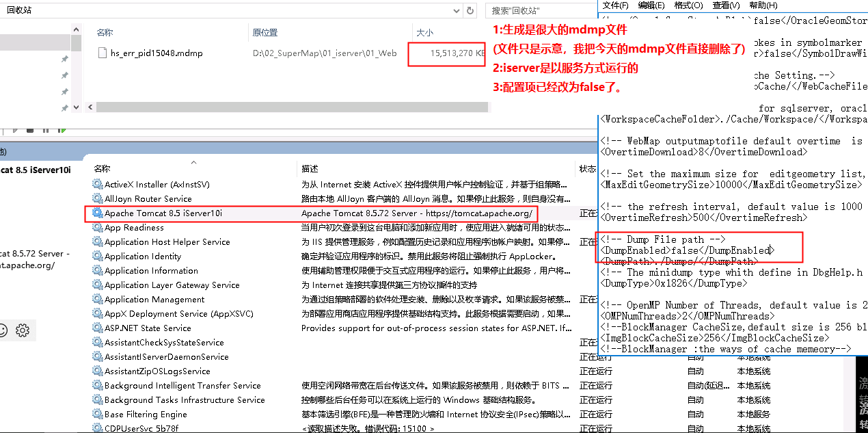Sort recycle bin by 原位置 column
This screenshot has width=868, height=433.
pos(265,33)
